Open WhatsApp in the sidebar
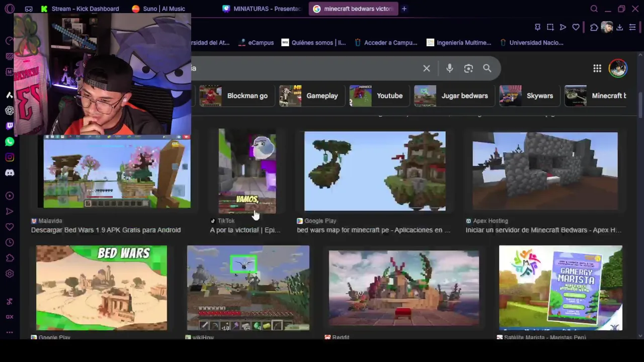The width and height of the screenshot is (644, 362). tap(9, 142)
